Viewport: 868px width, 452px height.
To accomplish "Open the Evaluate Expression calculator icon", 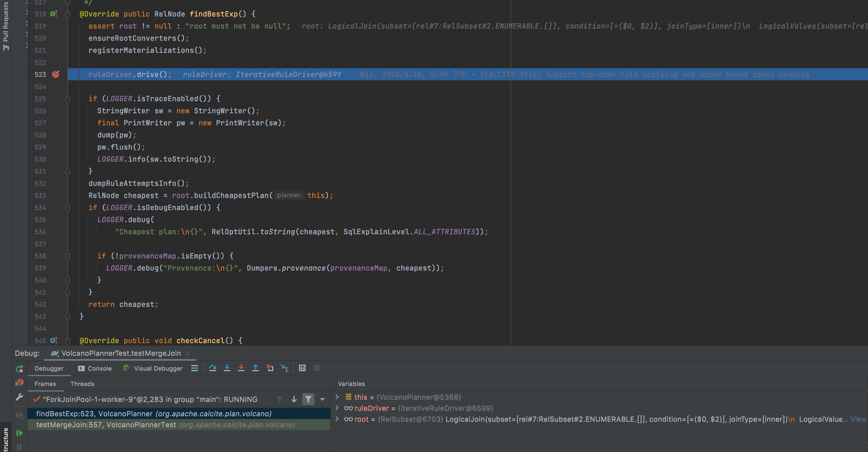I will [302, 368].
